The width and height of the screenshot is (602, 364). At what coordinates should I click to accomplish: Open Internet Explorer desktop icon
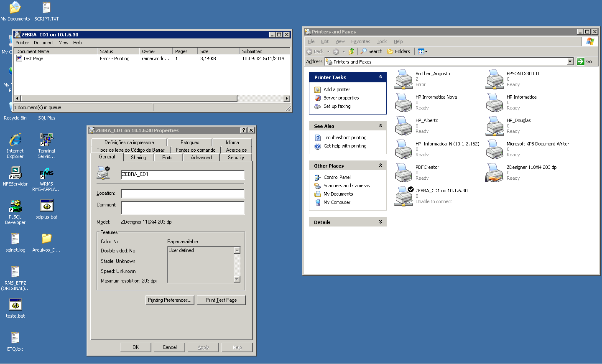coord(15,145)
